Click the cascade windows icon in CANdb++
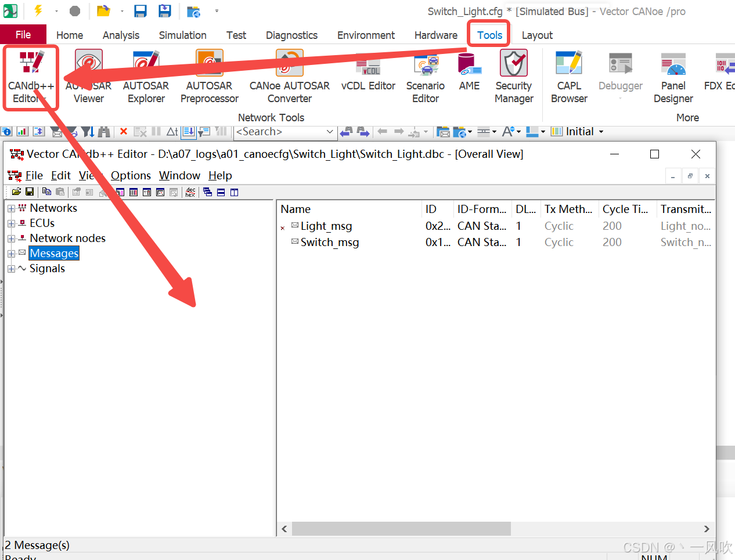Viewport: 735px width, 560px height. click(x=207, y=192)
